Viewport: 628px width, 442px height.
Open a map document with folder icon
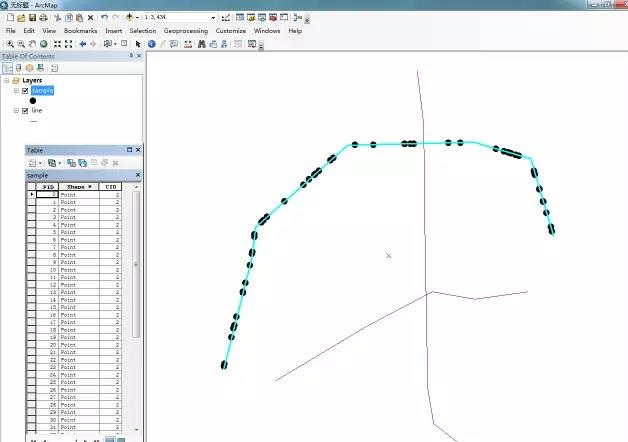tap(21, 18)
